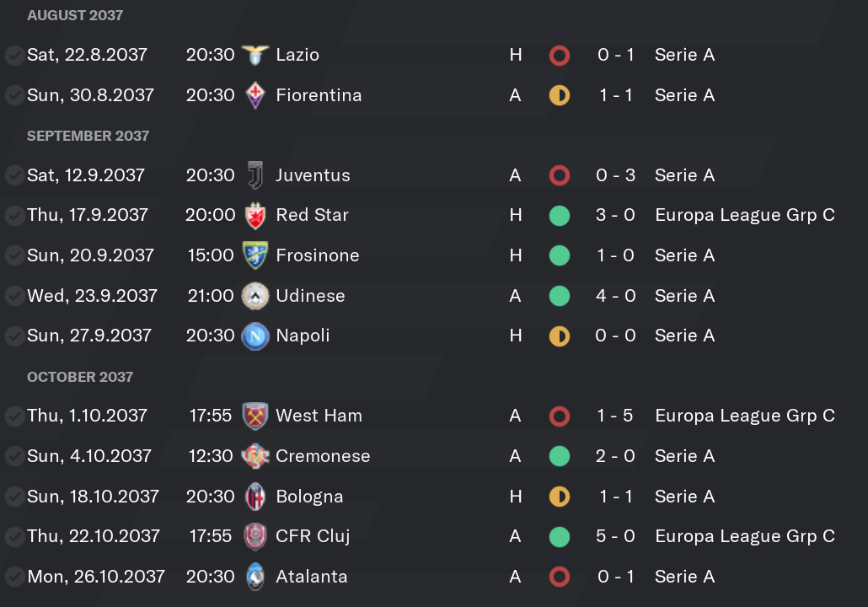868x607 pixels.
Task: Open the Bologna team name link
Action: coord(309,497)
